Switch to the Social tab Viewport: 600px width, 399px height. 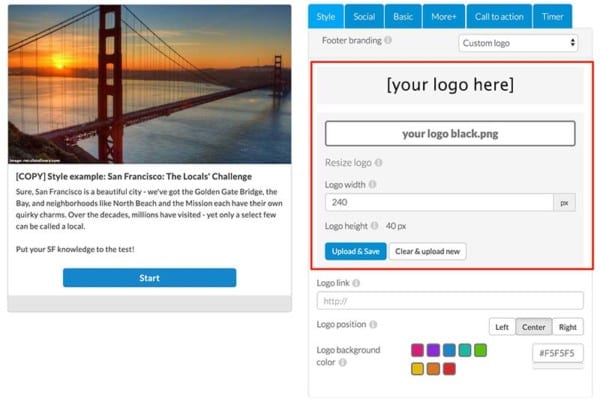point(364,16)
